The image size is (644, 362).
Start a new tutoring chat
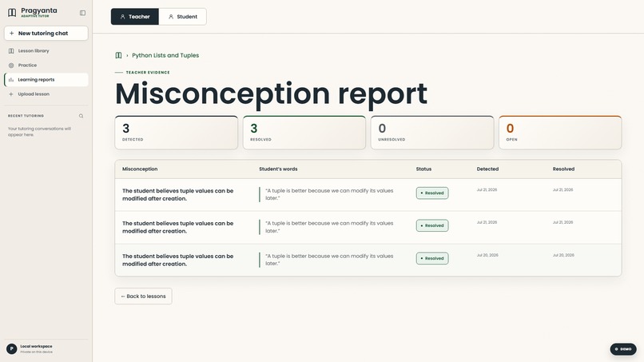coord(46,34)
